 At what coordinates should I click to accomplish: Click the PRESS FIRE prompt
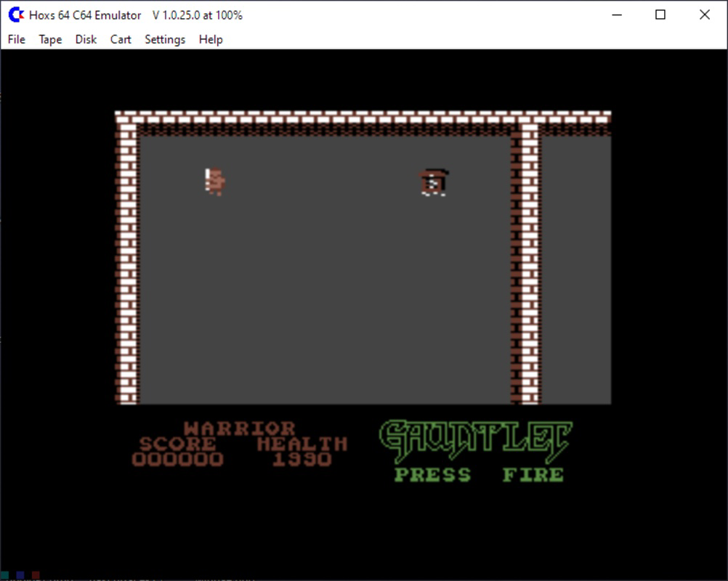point(479,475)
